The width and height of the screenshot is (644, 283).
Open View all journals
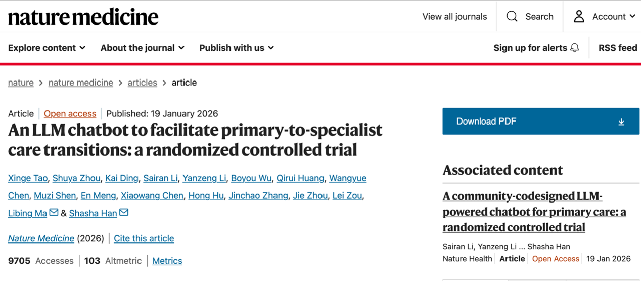454,17
